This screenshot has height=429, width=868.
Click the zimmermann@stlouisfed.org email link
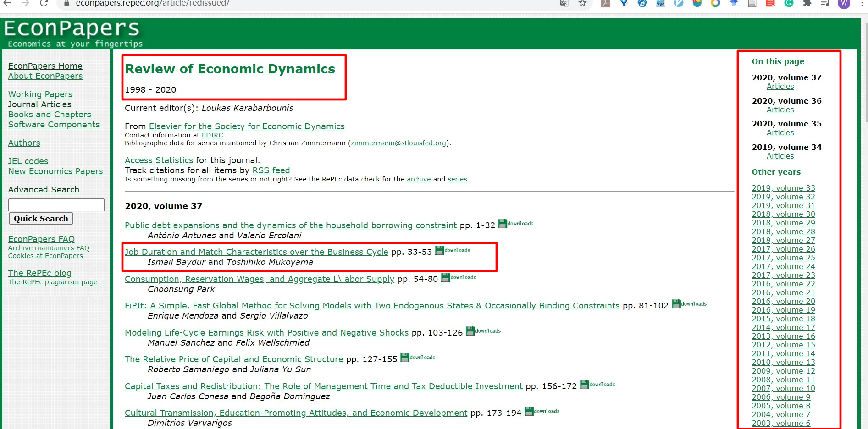click(398, 143)
